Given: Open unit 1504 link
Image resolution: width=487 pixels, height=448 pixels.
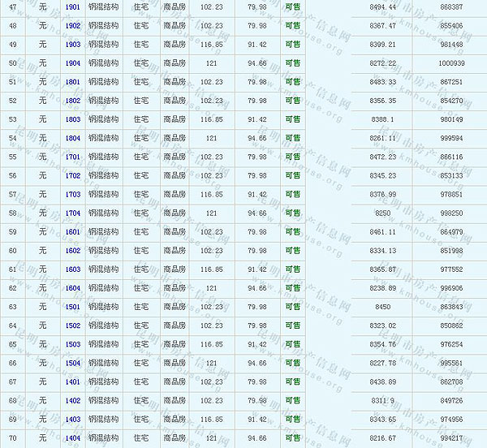Looking at the screenshot, I should [73, 363].
